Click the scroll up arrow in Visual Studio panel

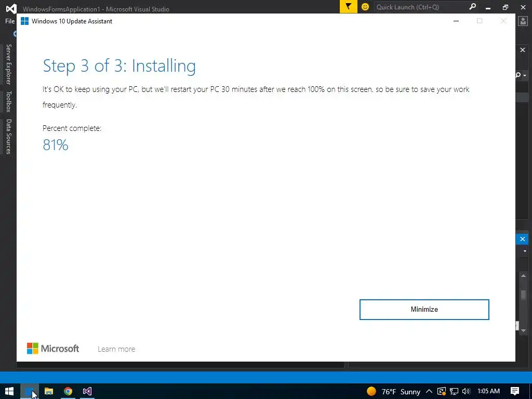(524, 276)
